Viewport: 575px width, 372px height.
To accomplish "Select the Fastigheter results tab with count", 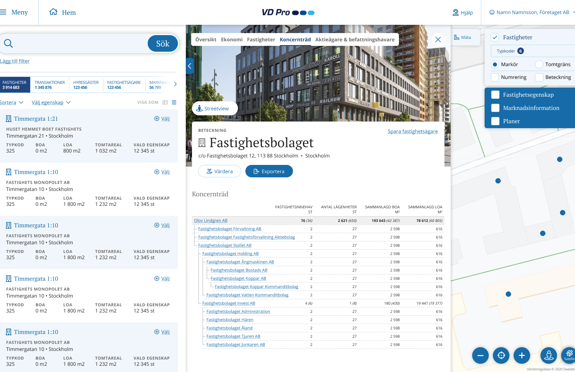I will 15,85.
